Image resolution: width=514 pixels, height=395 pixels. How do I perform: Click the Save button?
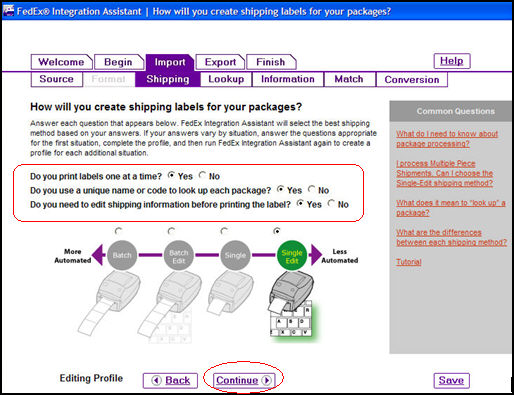click(x=451, y=380)
